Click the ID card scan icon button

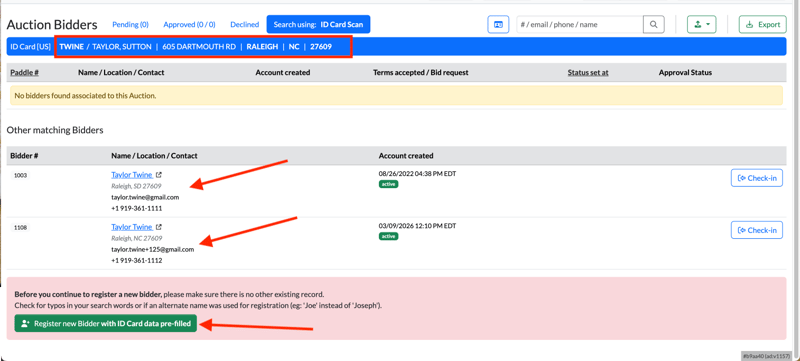click(x=498, y=24)
